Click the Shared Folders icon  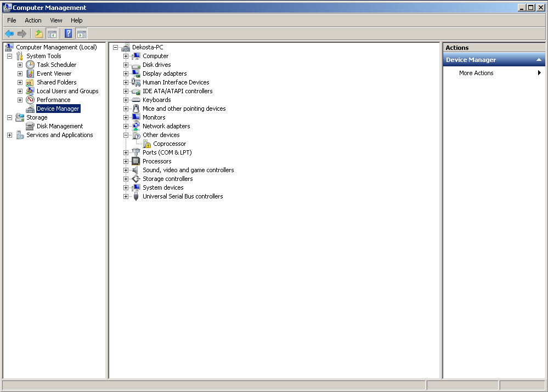tap(30, 82)
